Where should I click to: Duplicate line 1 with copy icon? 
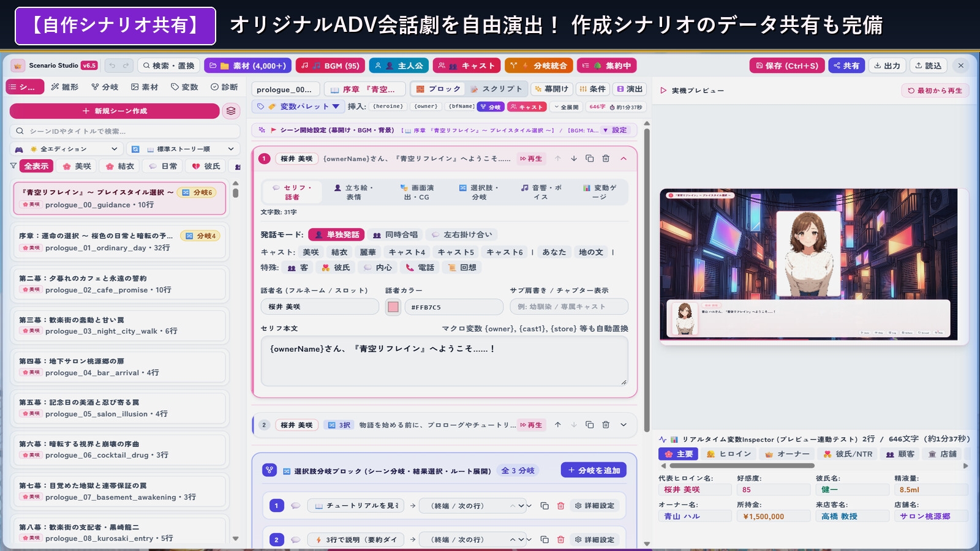point(590,159)
